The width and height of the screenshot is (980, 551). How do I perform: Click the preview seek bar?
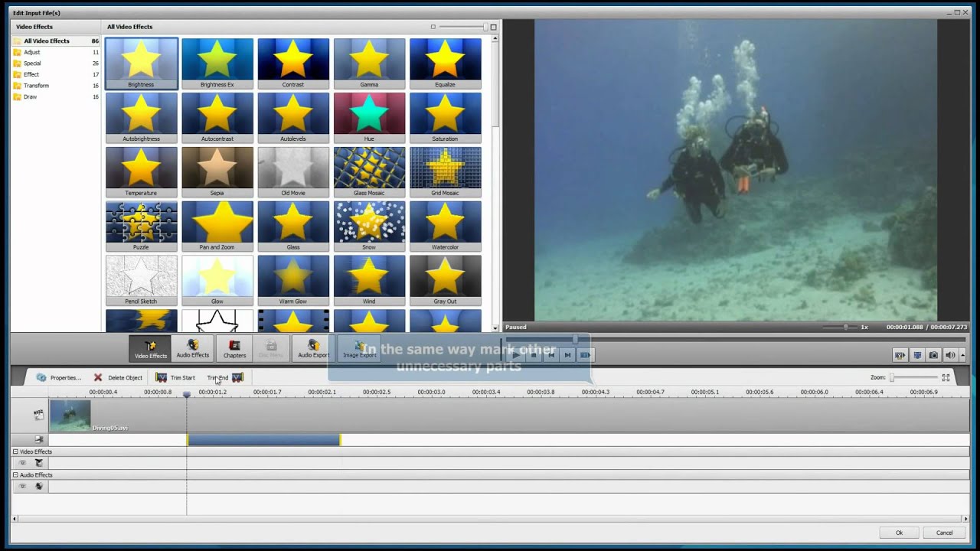(x=735, y=339)
